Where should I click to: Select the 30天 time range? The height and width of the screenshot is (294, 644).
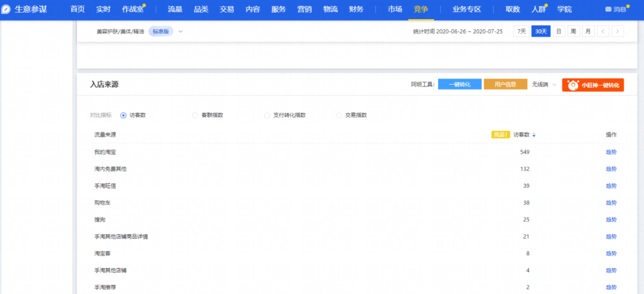click(x=541, y=31)
